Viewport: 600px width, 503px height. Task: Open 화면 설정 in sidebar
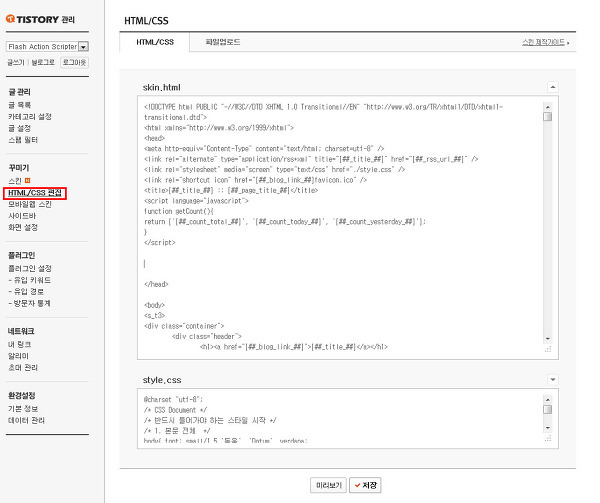pyautogui.click(x=23, y=227)
